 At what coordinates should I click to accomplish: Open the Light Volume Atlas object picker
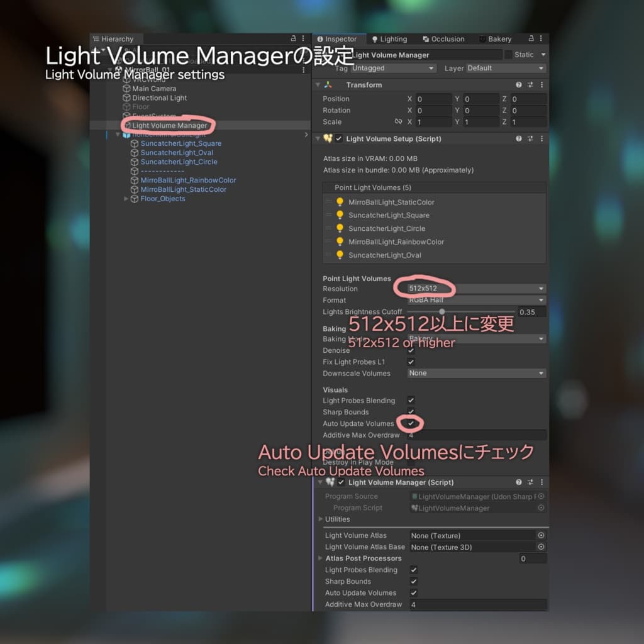pos(541,536)
